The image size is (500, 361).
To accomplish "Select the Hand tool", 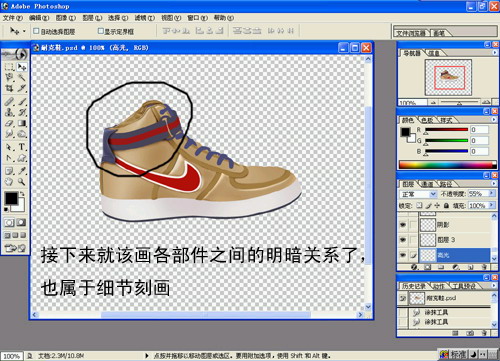I will tap(9, 182).
